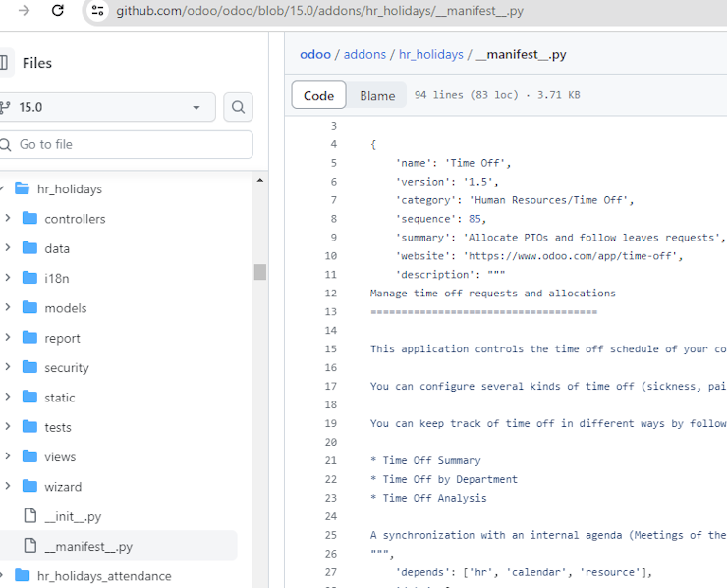This screenshot has width=727, height=588.
Task: Open the tests folder
Action: (58, 427)
